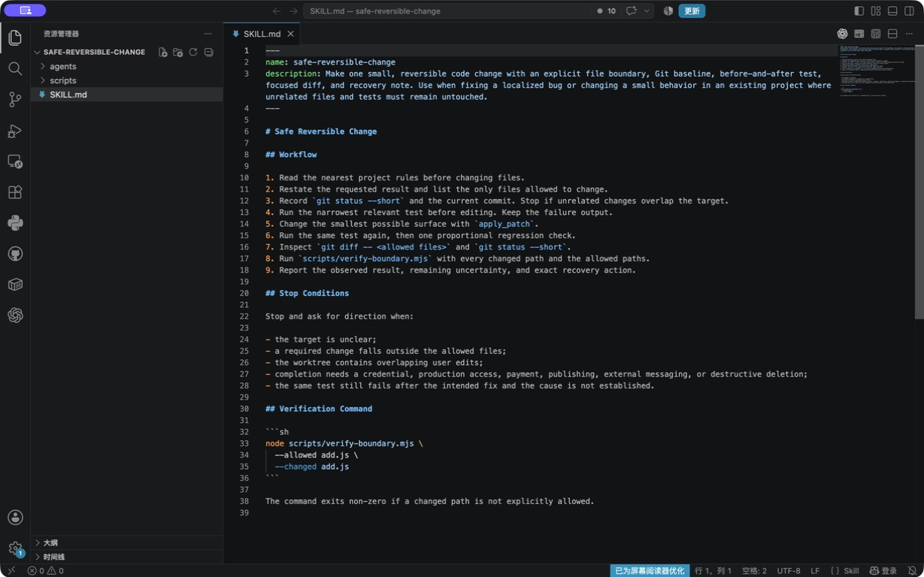Collapse all folders in Explorer
The image size is (924, 577).
coord(209,53)
